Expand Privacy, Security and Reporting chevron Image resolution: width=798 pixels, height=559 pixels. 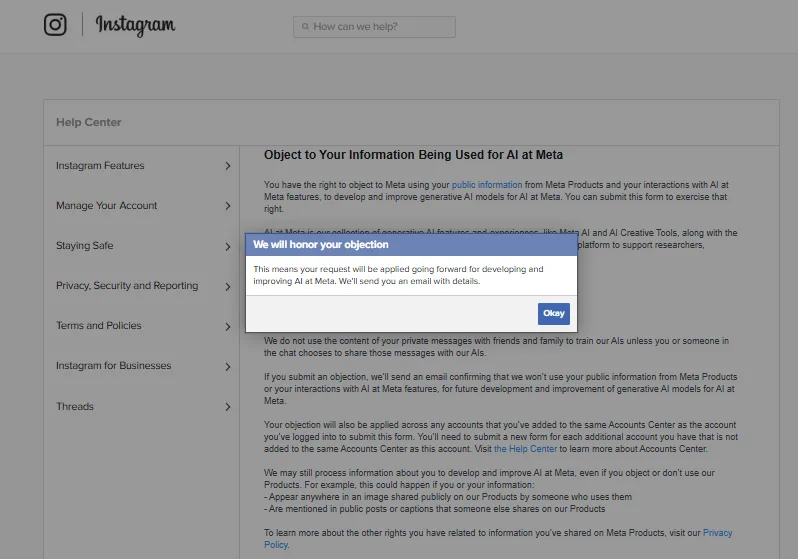pos(227,287)
